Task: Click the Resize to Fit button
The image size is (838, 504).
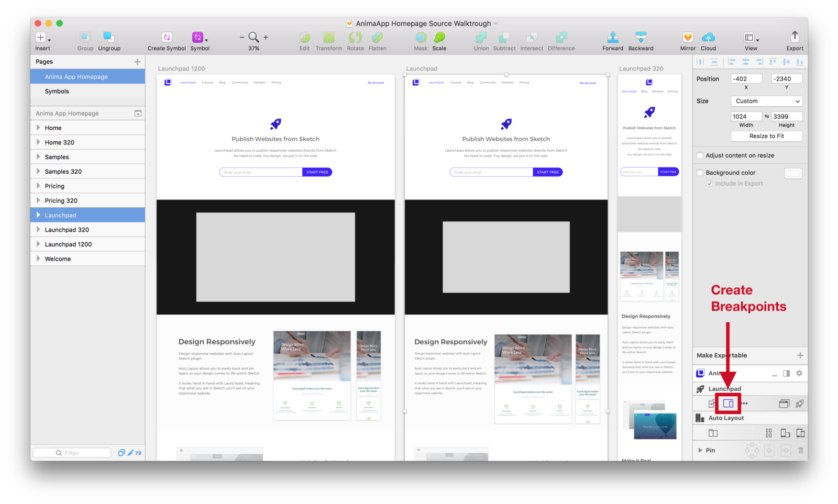Action: click(766, 136)
